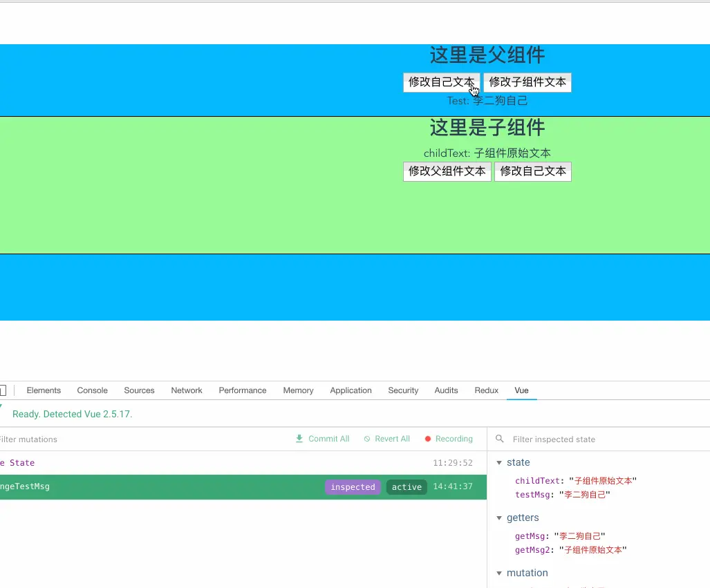The width and height of the screenshot is (710, 588).
Task: Click the 11:29:52 timestamp
Action: point(453,463)
